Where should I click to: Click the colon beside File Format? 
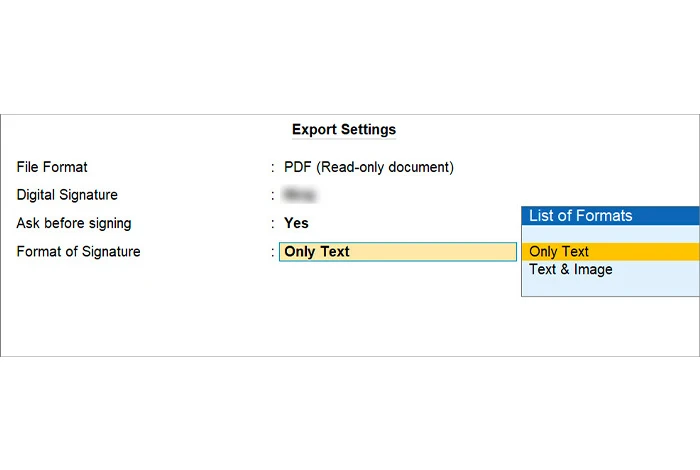point(273,167)
